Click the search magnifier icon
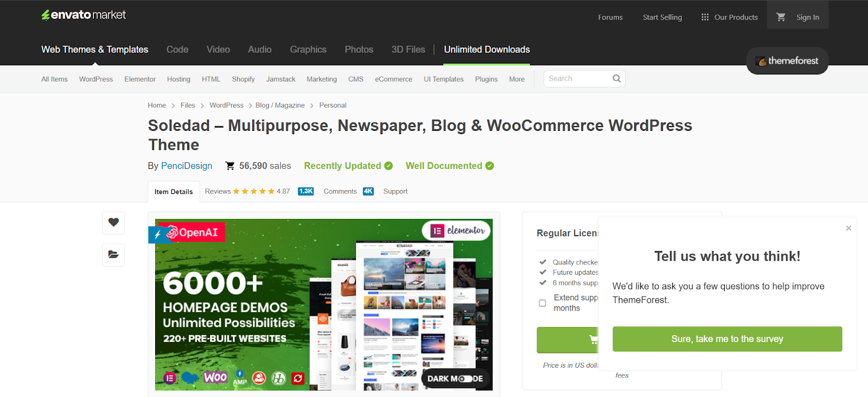The image size is (868, 397). (x=616, y=79)
